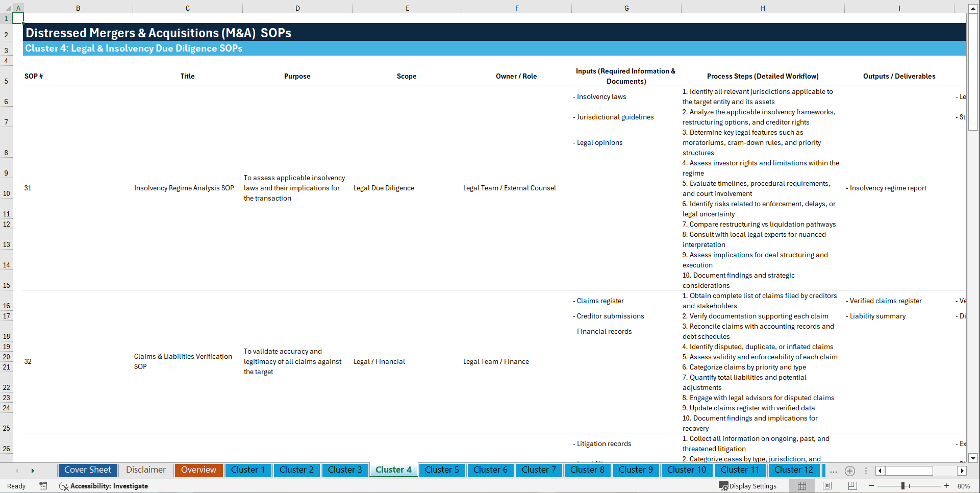This screenshot has height=493, width=980.
Task: Add a new worksheet with the plus icon
Action: point(850,471)
